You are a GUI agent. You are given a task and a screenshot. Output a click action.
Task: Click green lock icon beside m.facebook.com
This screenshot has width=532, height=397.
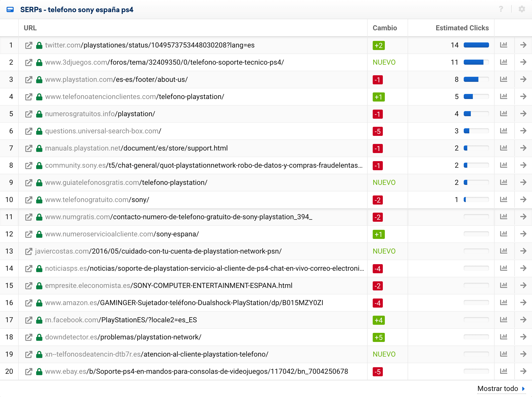tap(39, 320)
